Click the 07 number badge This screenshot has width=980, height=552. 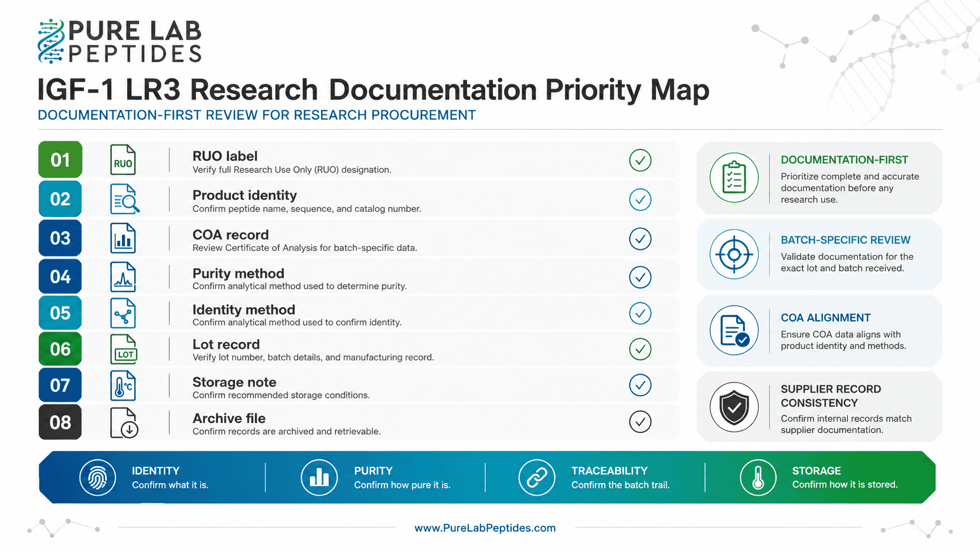click(x=60, y=385)
